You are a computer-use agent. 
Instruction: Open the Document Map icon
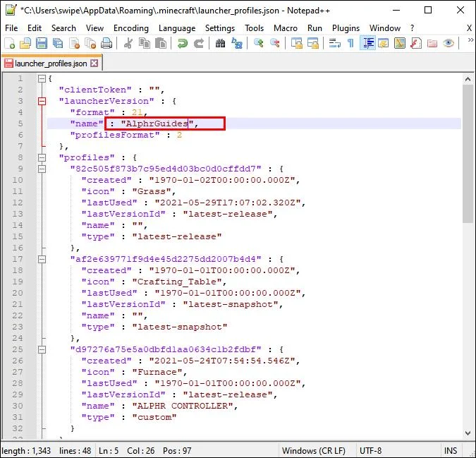pyautogui.click(x=400, y=43)
